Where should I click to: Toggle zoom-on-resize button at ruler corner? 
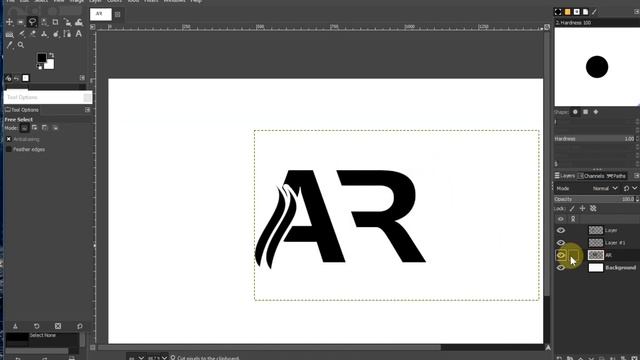pyautogui.click(x=547, y=27)
